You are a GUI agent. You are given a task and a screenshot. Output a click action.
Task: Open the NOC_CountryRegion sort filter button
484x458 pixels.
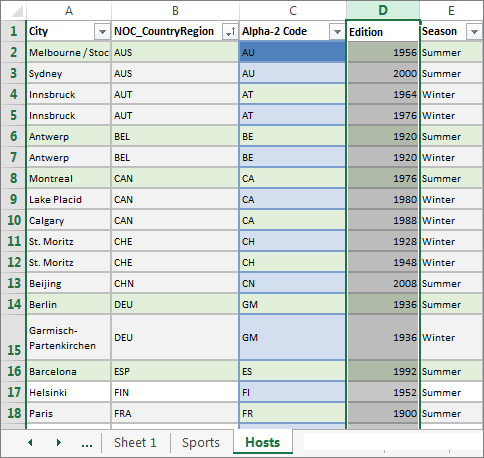230,32
